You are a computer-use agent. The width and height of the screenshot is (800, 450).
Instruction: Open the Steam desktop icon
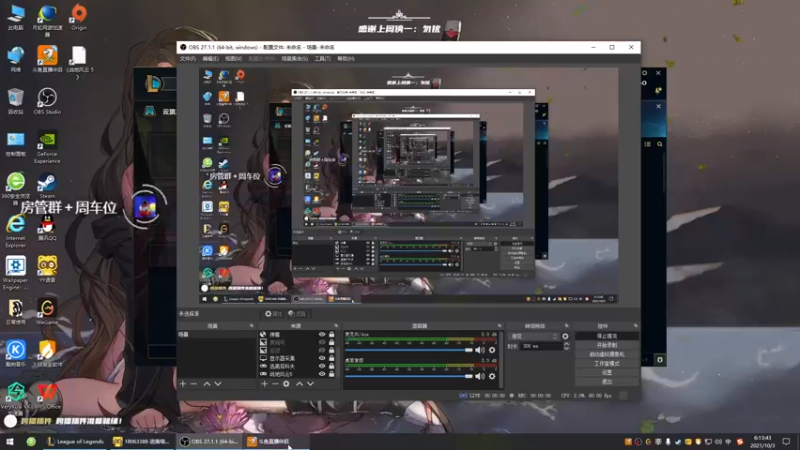(47, 186)
